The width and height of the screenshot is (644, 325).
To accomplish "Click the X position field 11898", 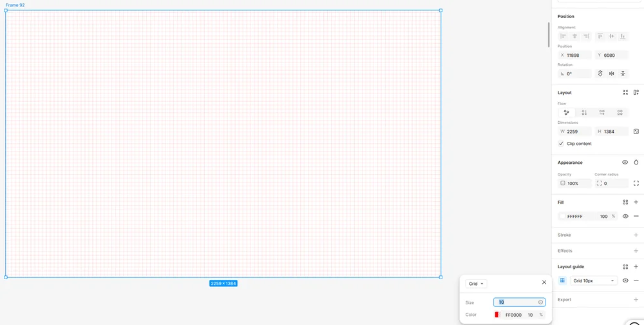I will coord(574,55).
